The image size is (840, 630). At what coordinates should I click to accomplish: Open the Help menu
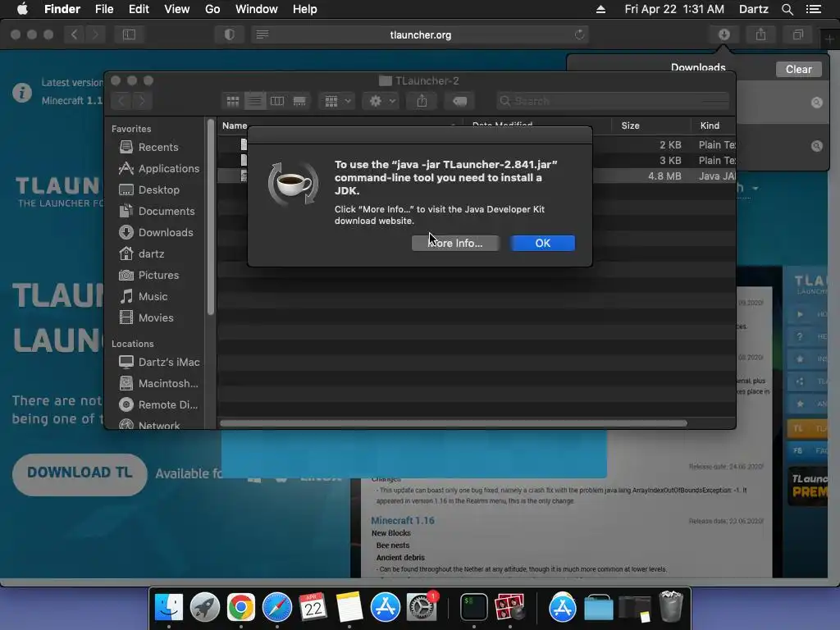point(305,9)
